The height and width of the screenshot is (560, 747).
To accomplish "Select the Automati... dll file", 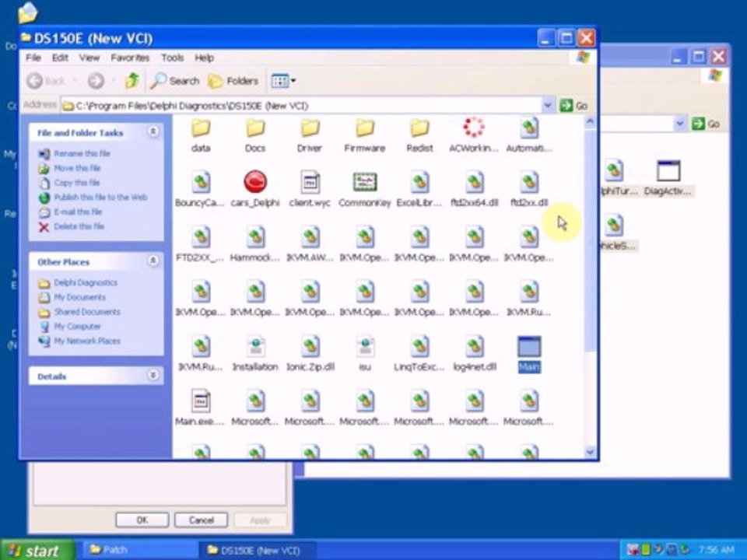I will tap(529, 135).
